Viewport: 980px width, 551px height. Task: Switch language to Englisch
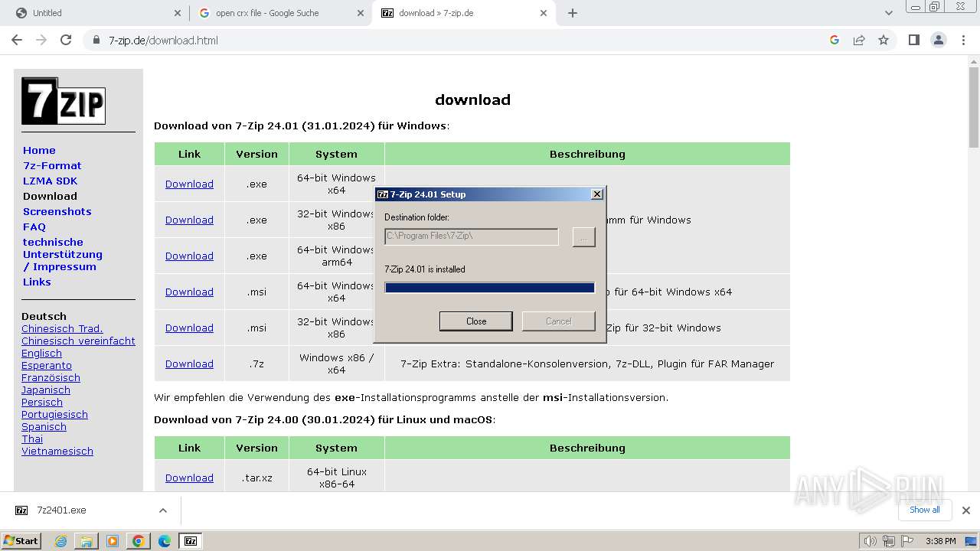41,353
